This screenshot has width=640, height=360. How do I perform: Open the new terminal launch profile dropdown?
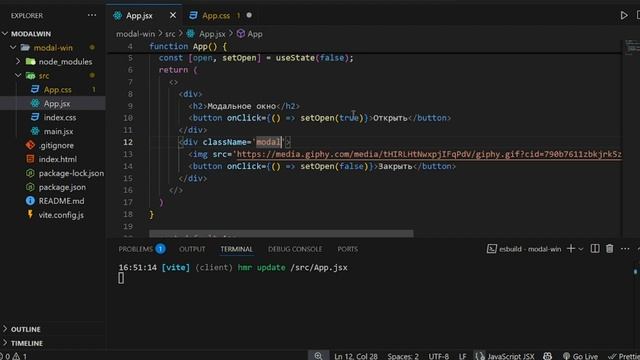coord(581,249)
